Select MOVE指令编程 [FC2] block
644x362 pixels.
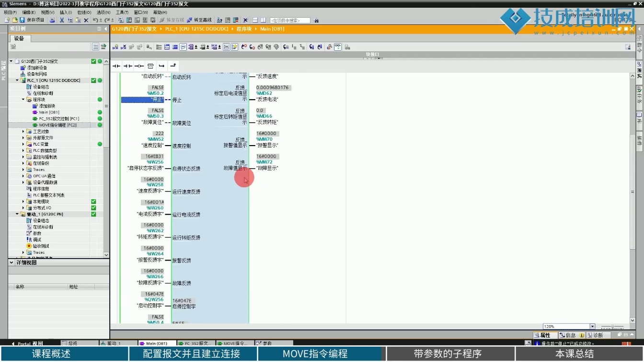click(x=54, y=125)
